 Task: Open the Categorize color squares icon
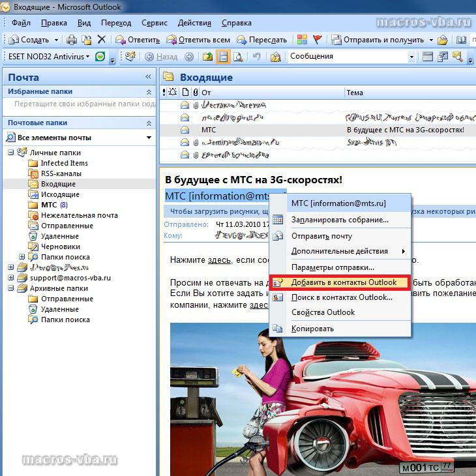(x=302, y=40)
